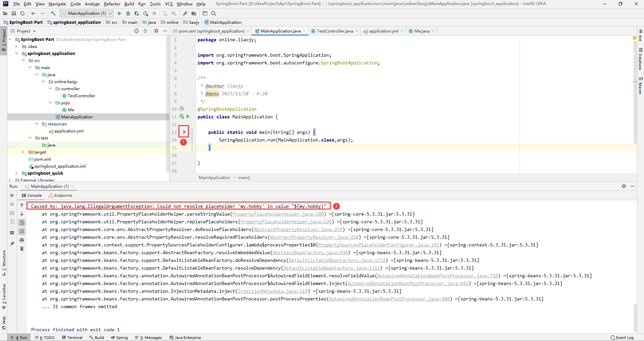Image resolution: width=644 pixels, height=341 pixels.
Task: Click the green Run button in toolbar
Action: [x=119, y=13]
